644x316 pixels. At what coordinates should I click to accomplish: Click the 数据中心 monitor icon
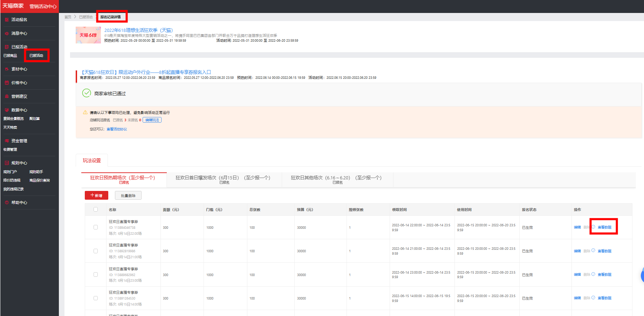(7, 110)
